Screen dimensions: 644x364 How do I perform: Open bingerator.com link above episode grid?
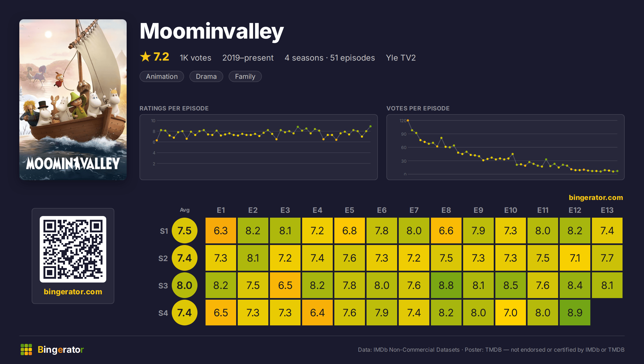pos(596,198)
